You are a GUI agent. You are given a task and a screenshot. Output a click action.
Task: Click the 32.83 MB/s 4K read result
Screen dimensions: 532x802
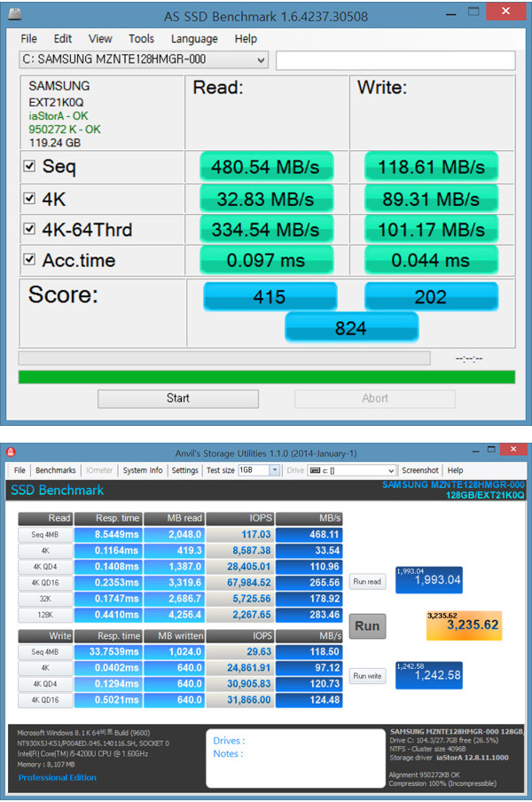click(x=266, y=199)
